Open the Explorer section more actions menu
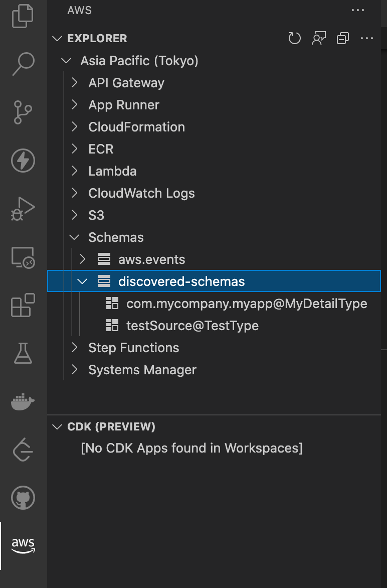 click(367, 38)
